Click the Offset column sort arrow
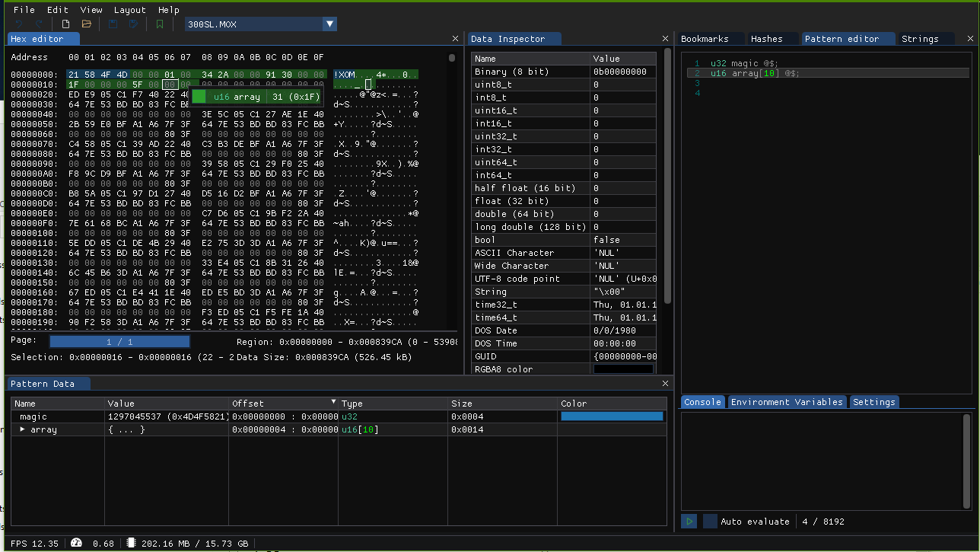Screen dimensions: 980x552 coord(333,403)
